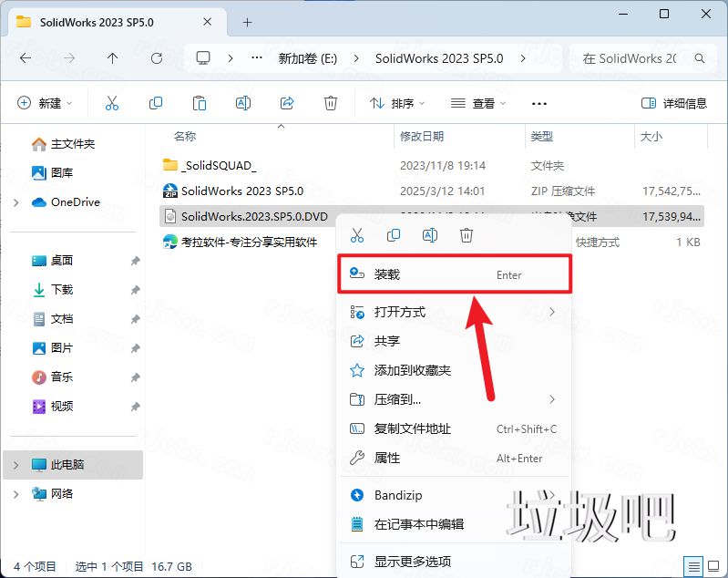
Task: Click the Paste icon in the toolbar
Action: click(x=200, y=103)
